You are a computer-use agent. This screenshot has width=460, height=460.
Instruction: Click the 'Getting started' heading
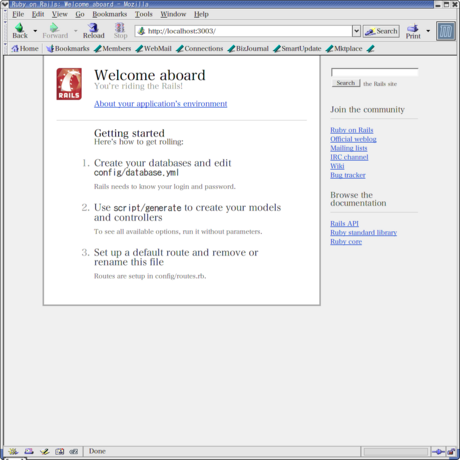pyautogui.click(x=129, y=133)
